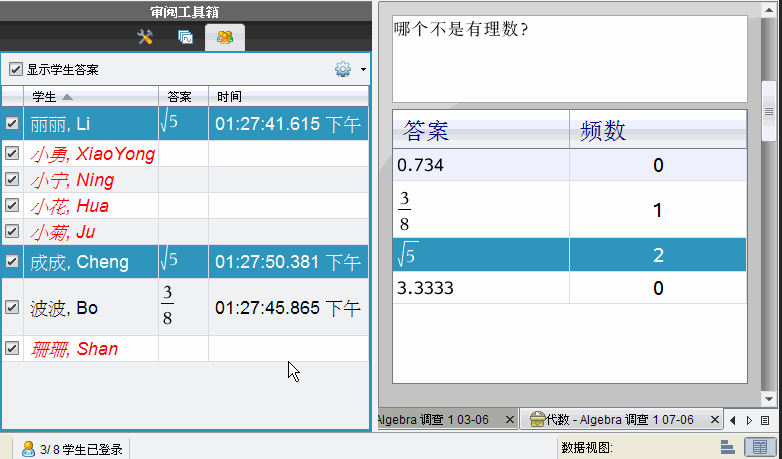Switch data view to bar chart icon
782x459 pixels.
coord(728,448)
